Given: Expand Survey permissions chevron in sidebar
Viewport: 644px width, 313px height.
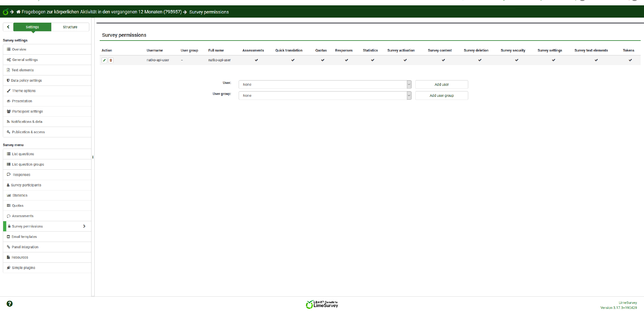Looking at the screenshot, I should point(84,226).
